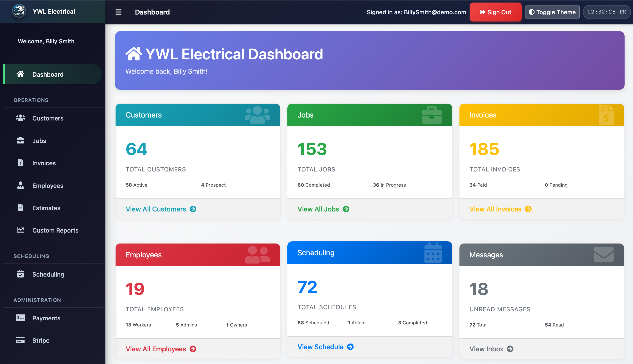Click the Employees person icon in sidebar
Screen dimensions: 633x364
pos(20,186)
